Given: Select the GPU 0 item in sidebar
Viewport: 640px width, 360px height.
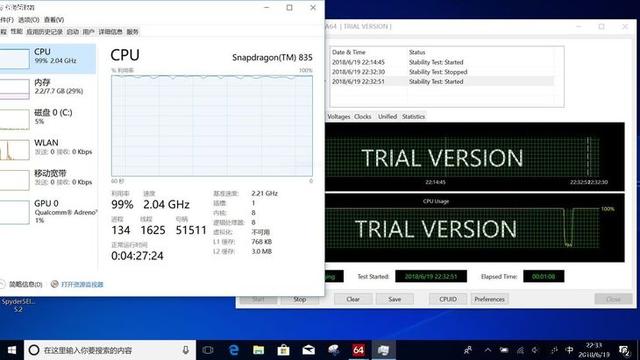Looking at the screenshot, I should 48,211.
